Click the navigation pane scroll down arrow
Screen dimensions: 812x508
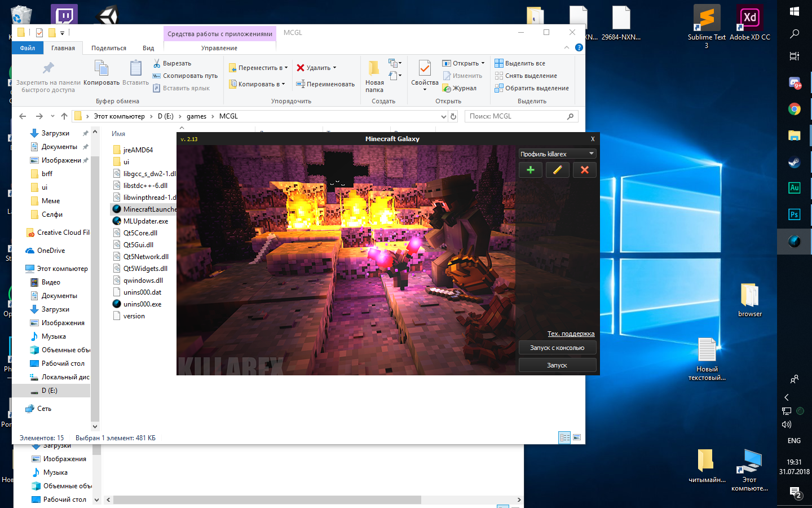(x=95, y=427)
